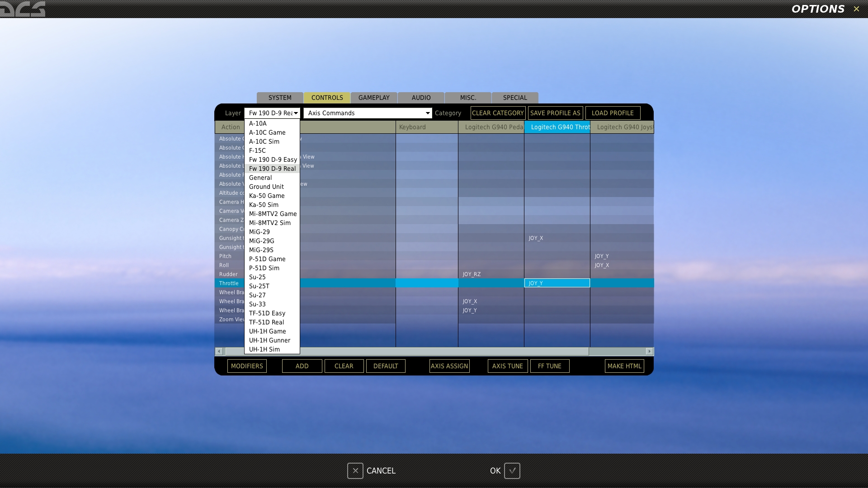The width and height of the screenshot is (868, 488).
Task: Click AXIS ASSIGN button
Action: click(x=449, y=366)
